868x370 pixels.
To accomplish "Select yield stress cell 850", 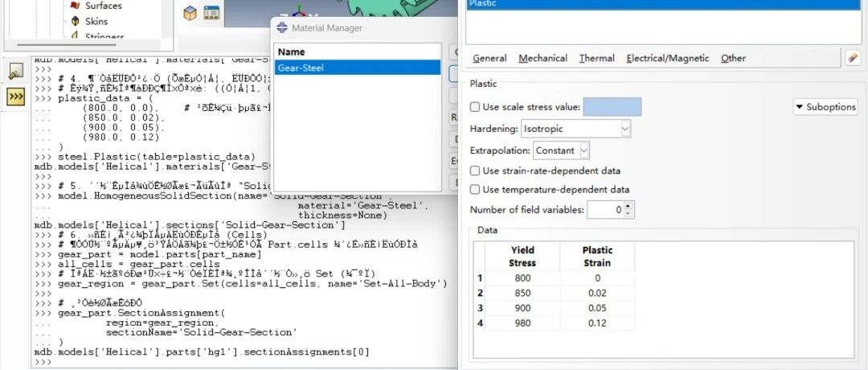I will [x=522, y=293].
